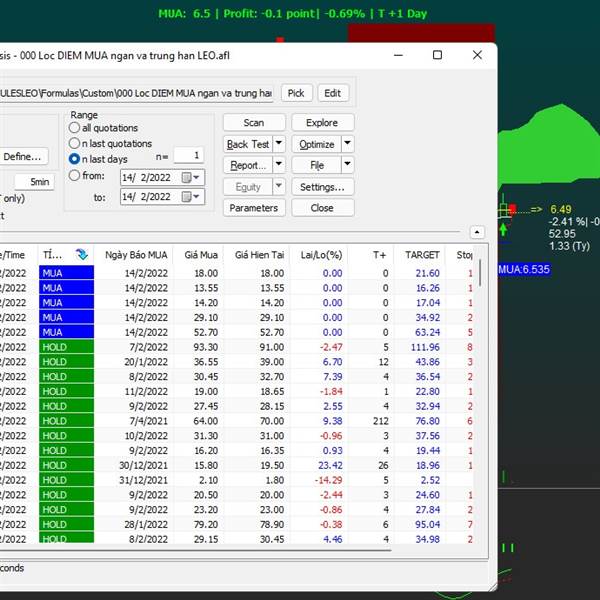The width and height of the screenshot is (600, 600).
Task: Click the horizontal scrollbar under results
Action: point(195,550)
